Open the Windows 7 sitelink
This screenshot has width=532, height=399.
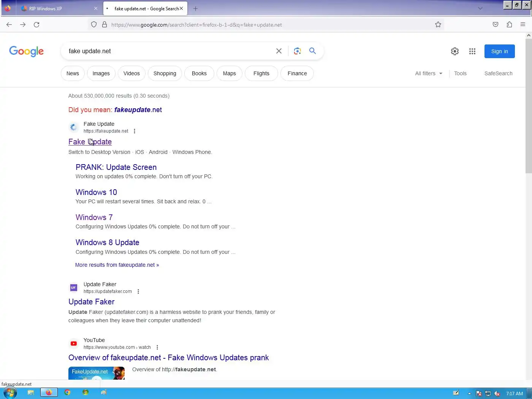tap(94, 217)
